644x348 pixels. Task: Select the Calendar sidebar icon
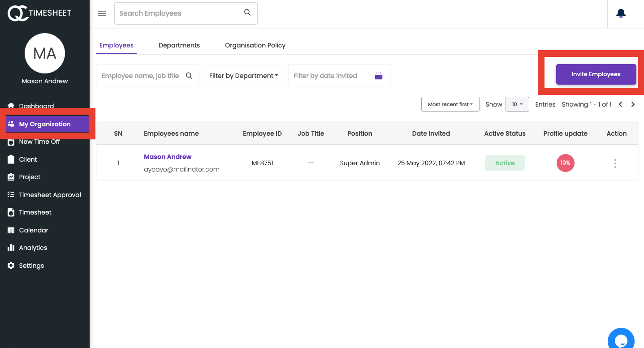33,230
